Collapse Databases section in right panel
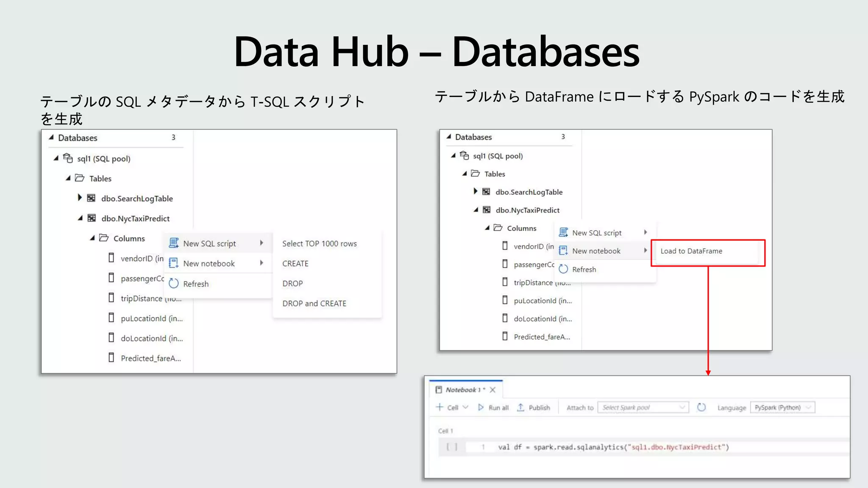Image resolution: width=868 pixels, height=488 pixels. 449,136
